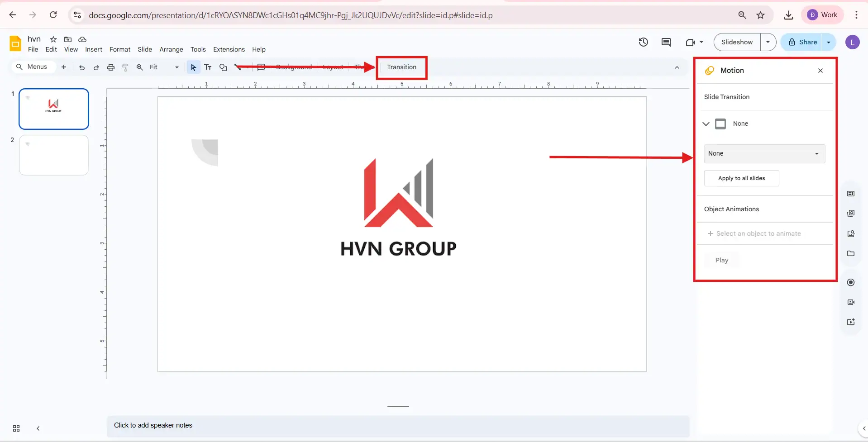Viewport: 868px width, 442px height.
Task: Open the record side panel icon
Action: 851,282
